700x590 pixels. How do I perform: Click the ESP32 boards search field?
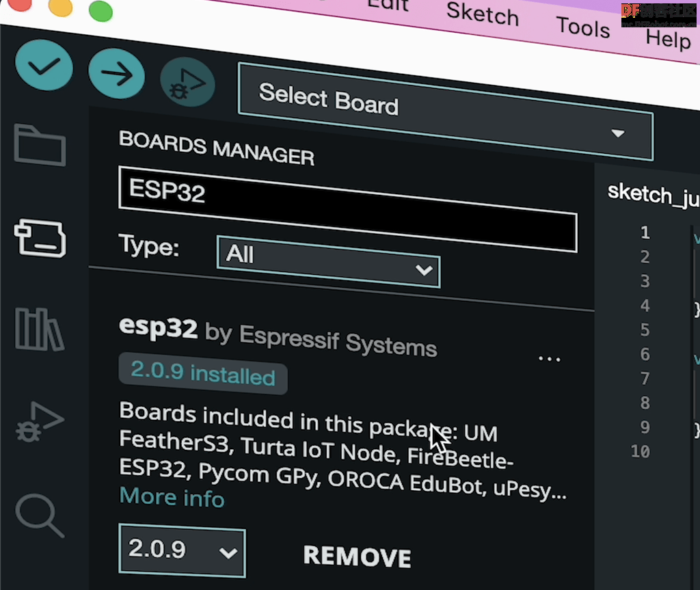coord(348,209)
